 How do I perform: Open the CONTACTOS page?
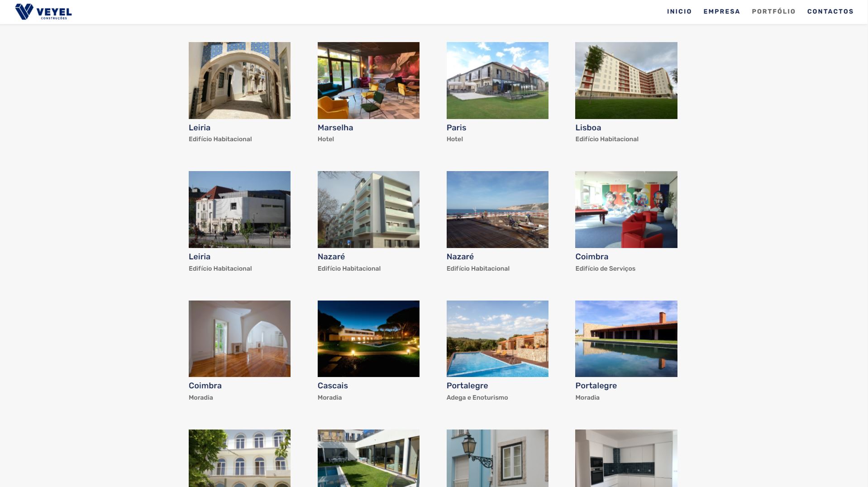coord(830,11)
